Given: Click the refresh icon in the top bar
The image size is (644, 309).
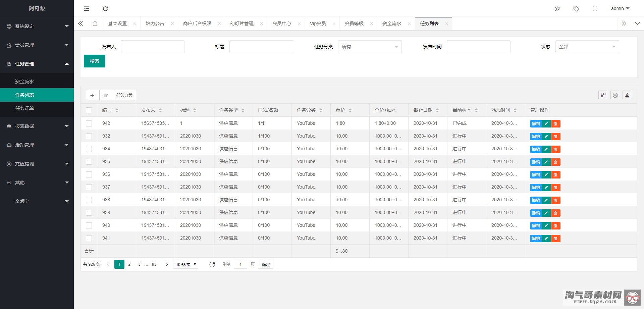Looking at the screenshot, I should (105, 9).
